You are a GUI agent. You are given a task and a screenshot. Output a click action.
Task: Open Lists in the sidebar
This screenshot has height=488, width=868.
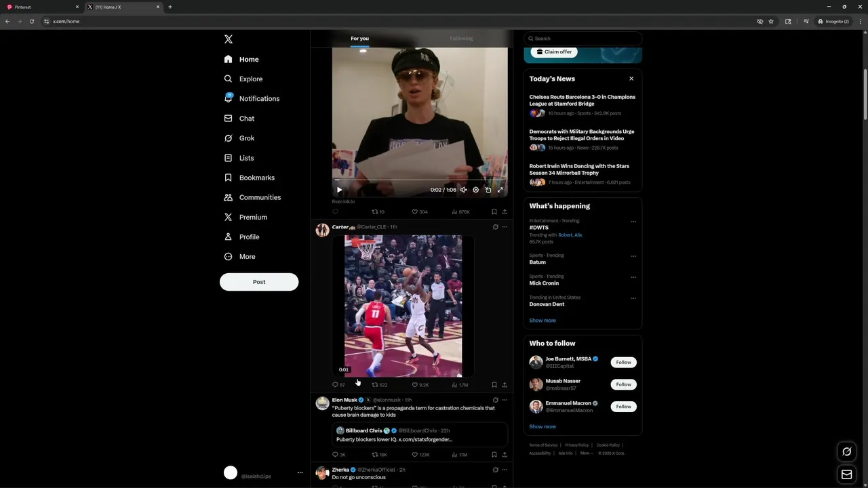point(239,158)
